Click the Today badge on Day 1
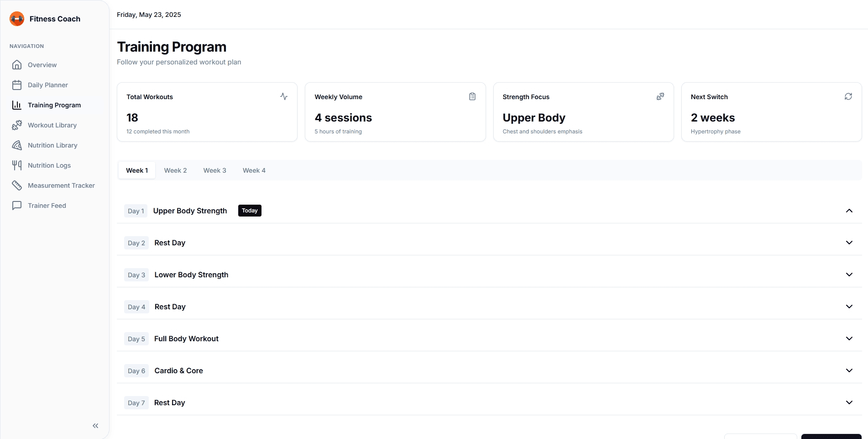The width and height of the screenshot is (868, 439). (x=250, y=211)
